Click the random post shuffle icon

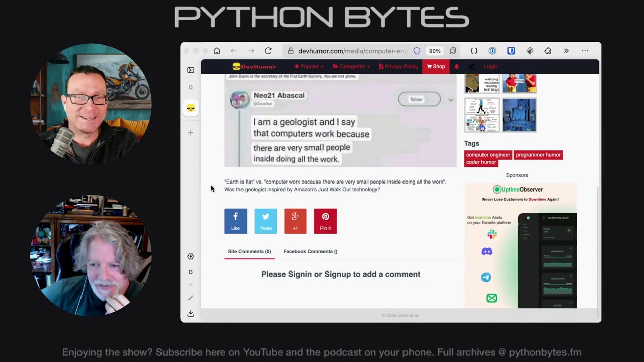[471, 66]
